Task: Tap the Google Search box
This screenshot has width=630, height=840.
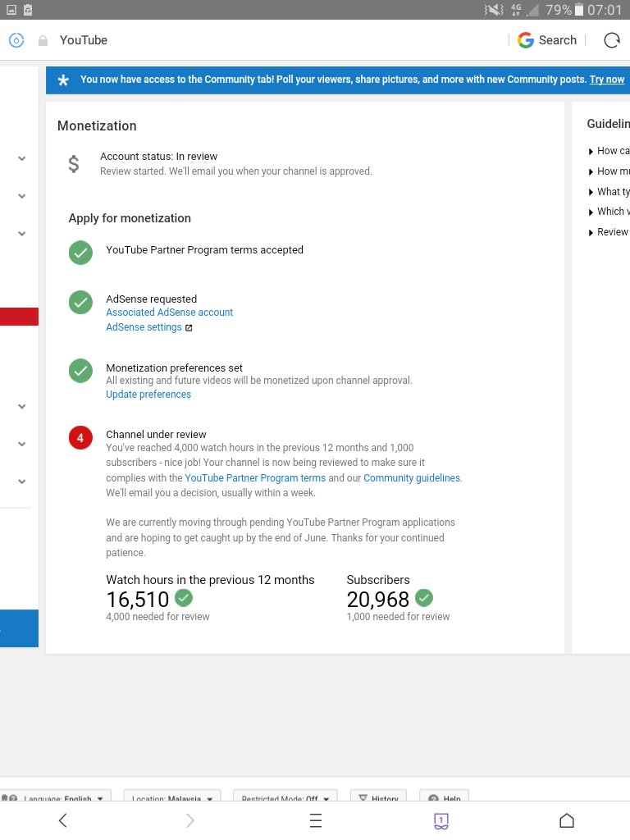Action: (547, 40)
